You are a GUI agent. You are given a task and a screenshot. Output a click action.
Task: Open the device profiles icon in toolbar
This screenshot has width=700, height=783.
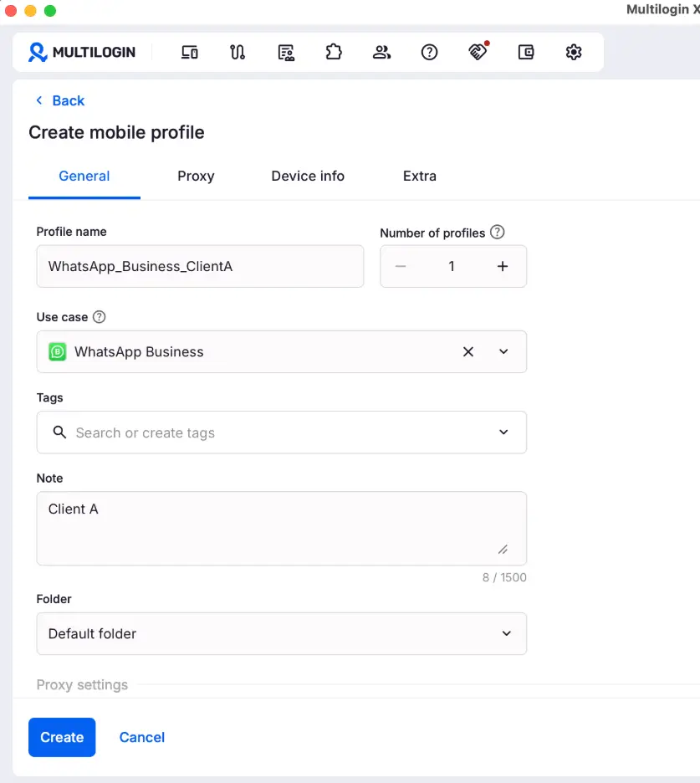(x=189, y=52)
